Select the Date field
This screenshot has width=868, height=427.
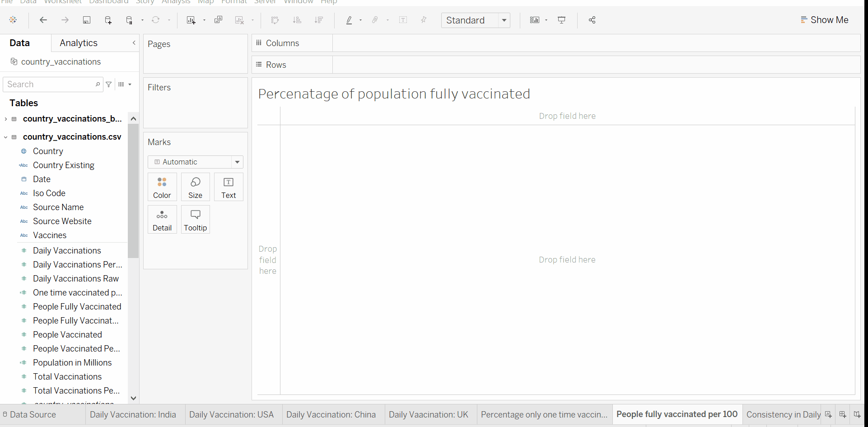(42, 179)
